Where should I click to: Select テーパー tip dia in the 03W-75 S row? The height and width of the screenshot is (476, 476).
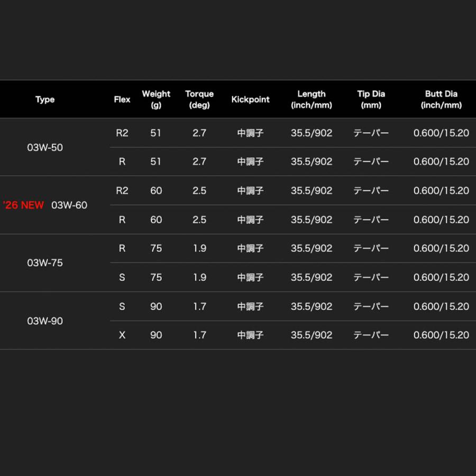pyautogui.click(x=371, y=278)
